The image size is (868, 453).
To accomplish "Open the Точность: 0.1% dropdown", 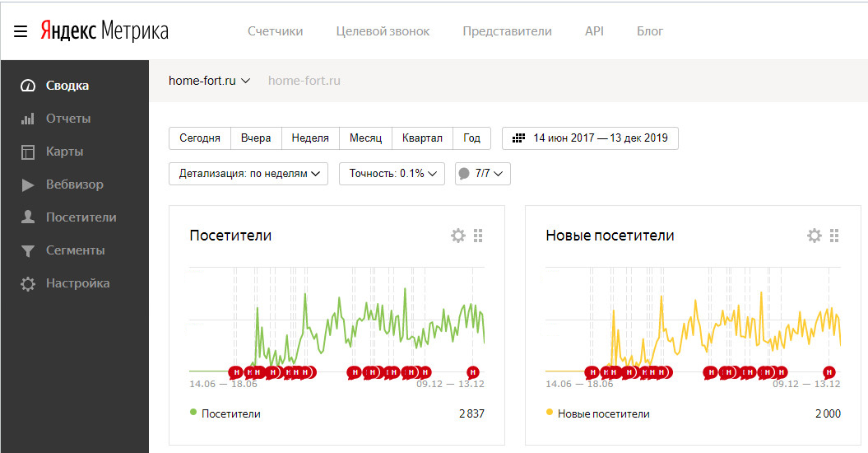I will pos(392,174).
